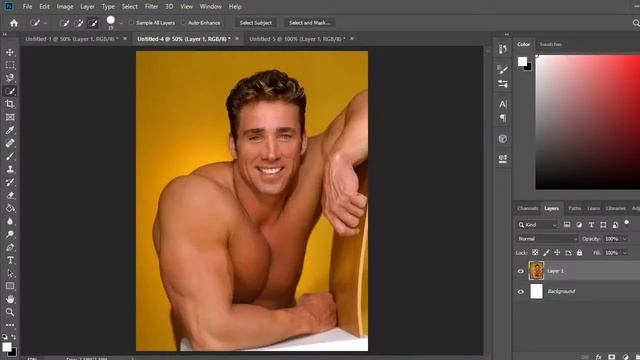The image size is (640, 360).
Task: Open the layer filter Kind dropdown
Action: [537, 225]
